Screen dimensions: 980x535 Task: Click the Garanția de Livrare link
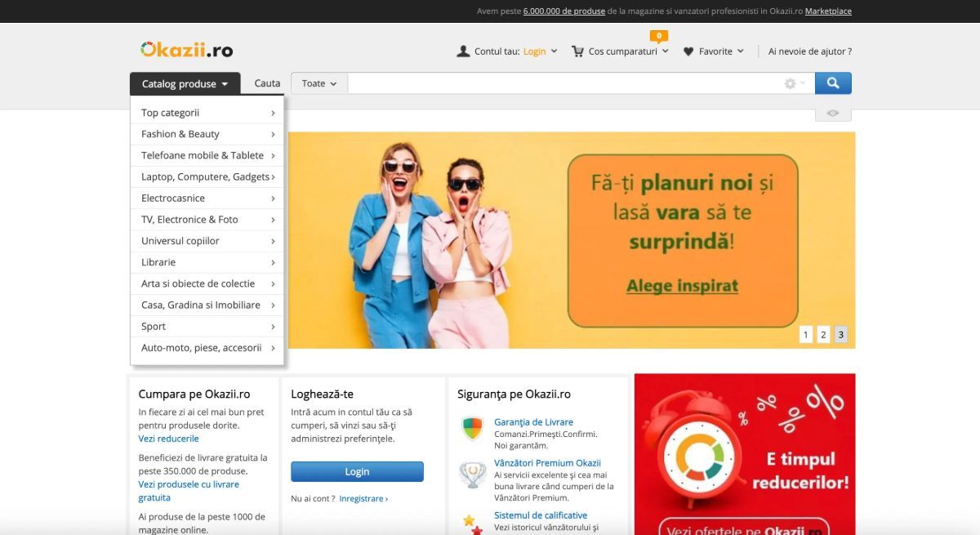coord(533,422)
